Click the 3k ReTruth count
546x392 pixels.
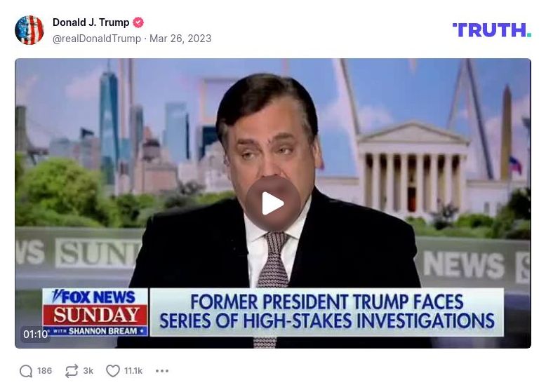pos(88,371)
